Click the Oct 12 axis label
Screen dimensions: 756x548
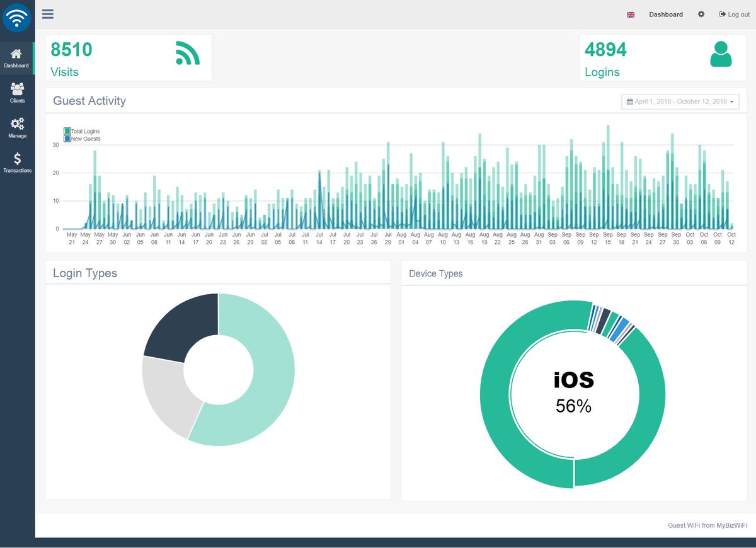tap(731, 238)
